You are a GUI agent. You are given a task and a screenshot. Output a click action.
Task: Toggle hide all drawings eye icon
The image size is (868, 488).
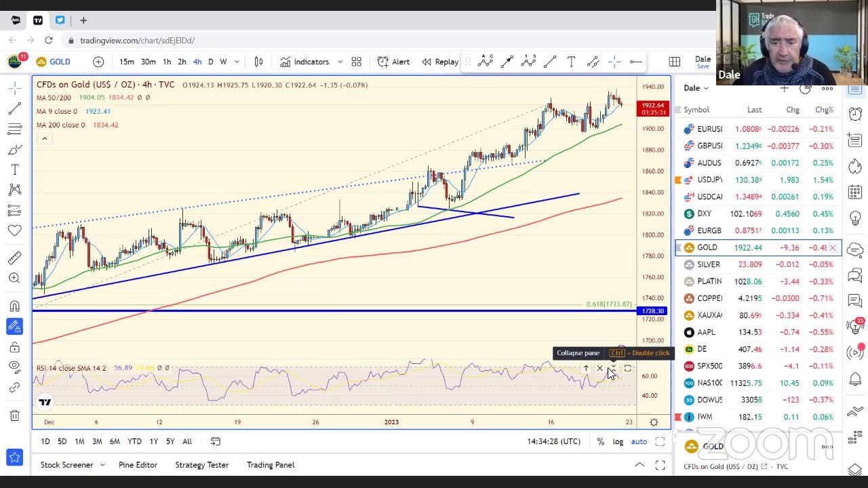pos(14,367)
